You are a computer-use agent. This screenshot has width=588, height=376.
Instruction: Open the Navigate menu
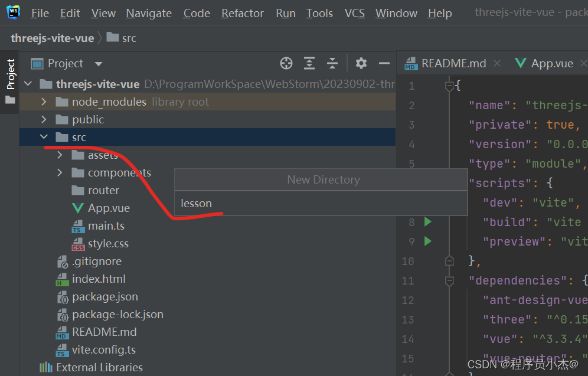(x=149, y=13)
